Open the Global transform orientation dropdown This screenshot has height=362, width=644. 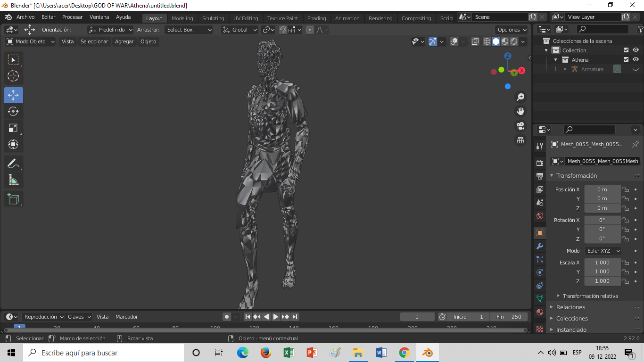pyautogui.click(x=239, y=30)
